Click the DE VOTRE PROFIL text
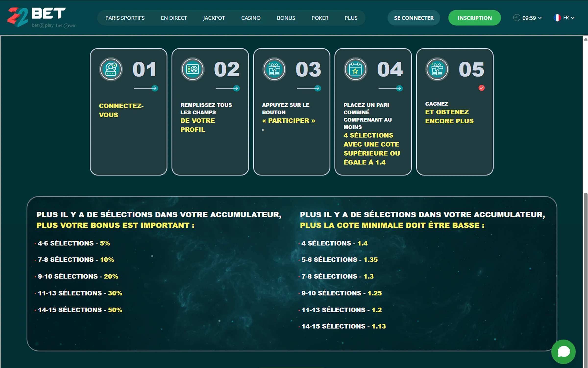Screen dimensions: 588x368 pyautogui.click(x=197, y=125)
